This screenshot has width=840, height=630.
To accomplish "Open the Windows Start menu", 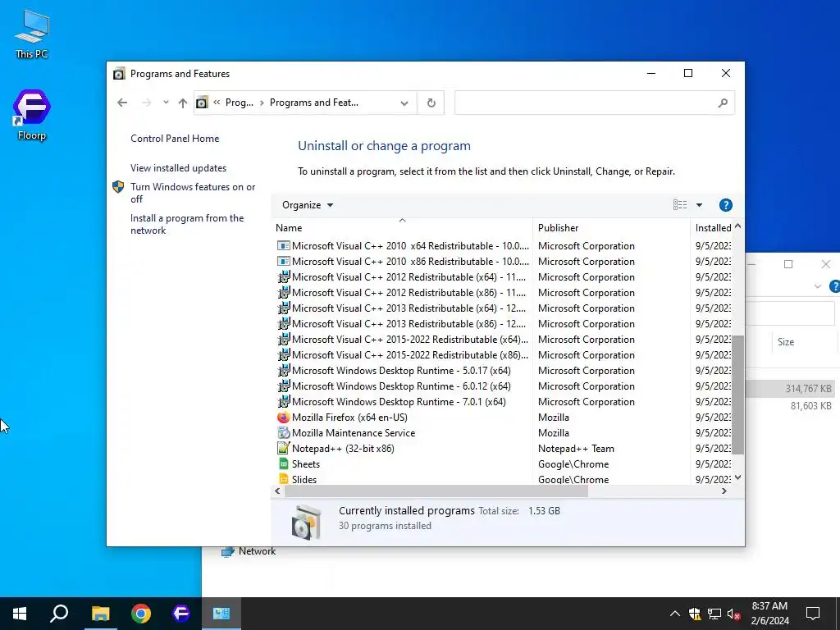I will pyautogui.click(x=20, y=614).
